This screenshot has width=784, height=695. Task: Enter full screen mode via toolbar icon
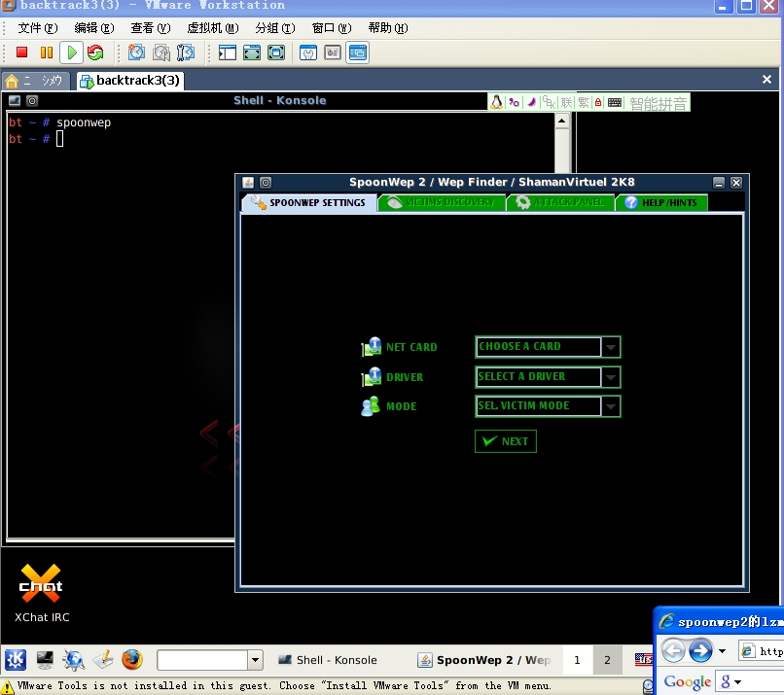pyautogui.click(x=276, y=52)
